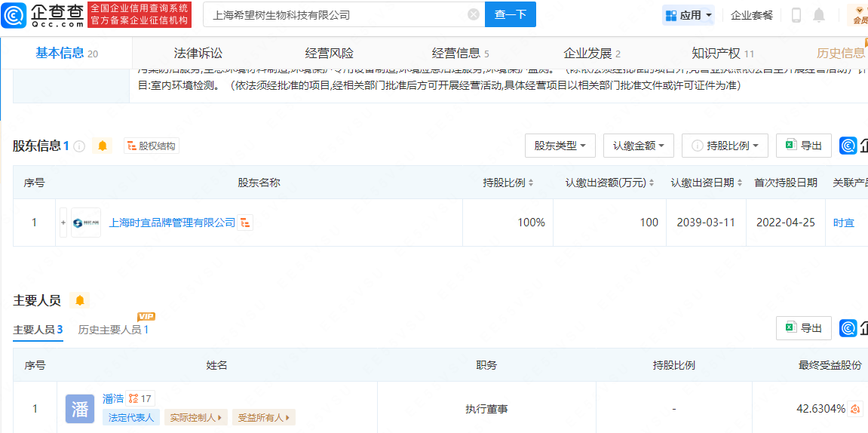Image resolution: width=868 pixels, height=433 pixels.
Task: Click the Qcc.com logo
Action: click(41, 14)
